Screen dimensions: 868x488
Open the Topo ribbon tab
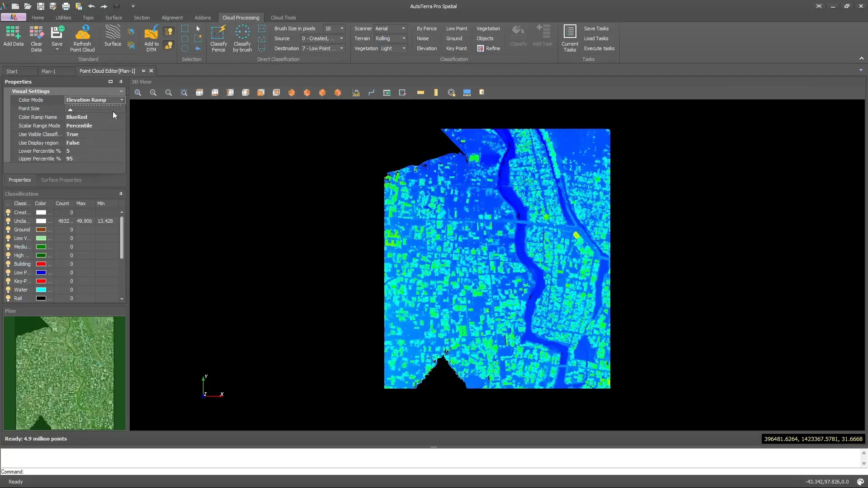click(88, 18)
